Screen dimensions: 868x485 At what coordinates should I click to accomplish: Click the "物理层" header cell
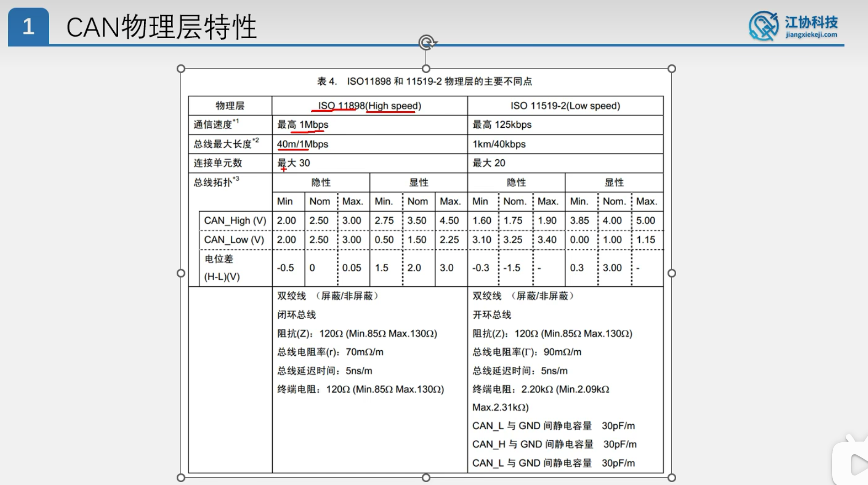(230, 106)
